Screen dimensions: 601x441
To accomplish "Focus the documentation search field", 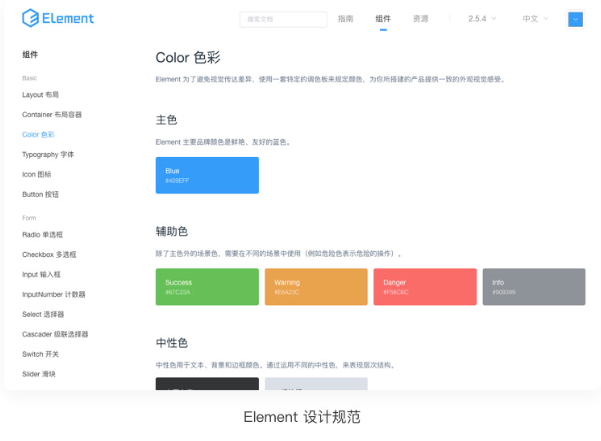I will coord(283,19).
